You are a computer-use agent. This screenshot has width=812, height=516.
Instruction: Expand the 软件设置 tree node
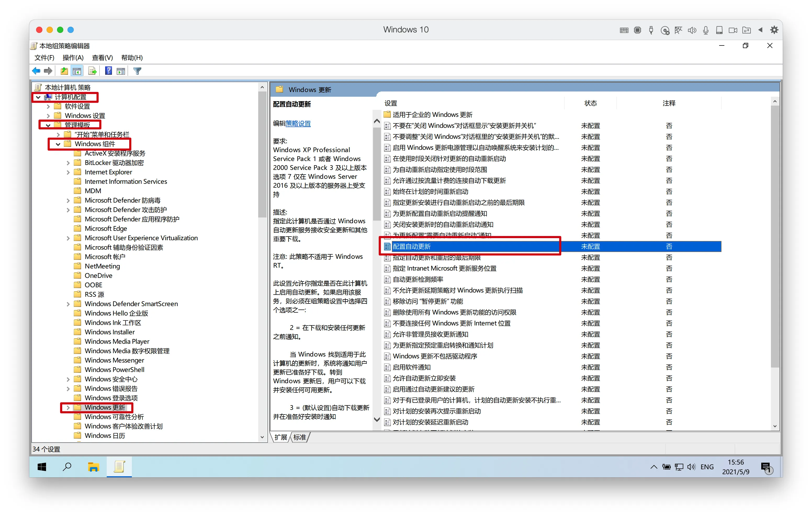pyautogui.click(x=48, y=106)
